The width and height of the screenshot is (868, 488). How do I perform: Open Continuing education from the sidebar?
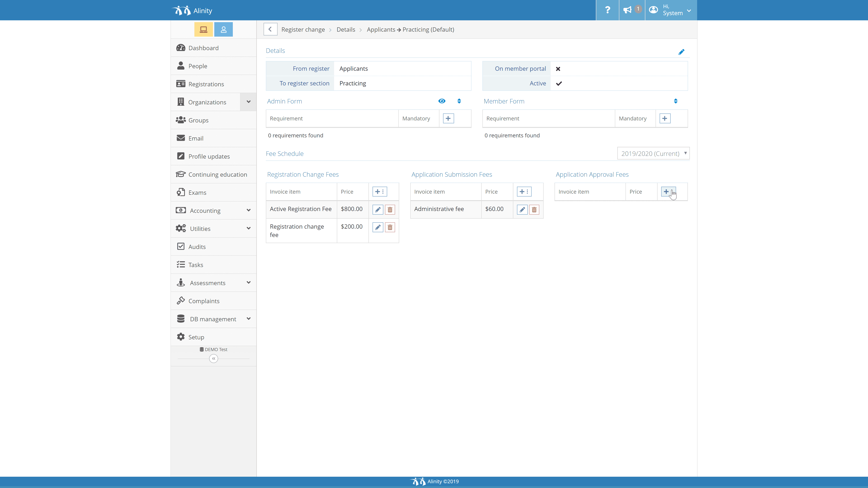tap(214, 174)
